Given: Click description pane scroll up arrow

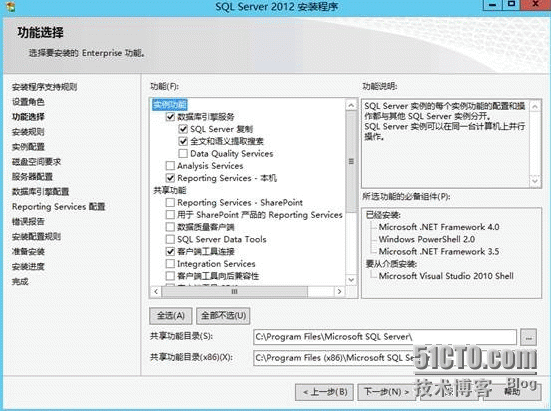Looking at the screenshot, I should point(534,106).
